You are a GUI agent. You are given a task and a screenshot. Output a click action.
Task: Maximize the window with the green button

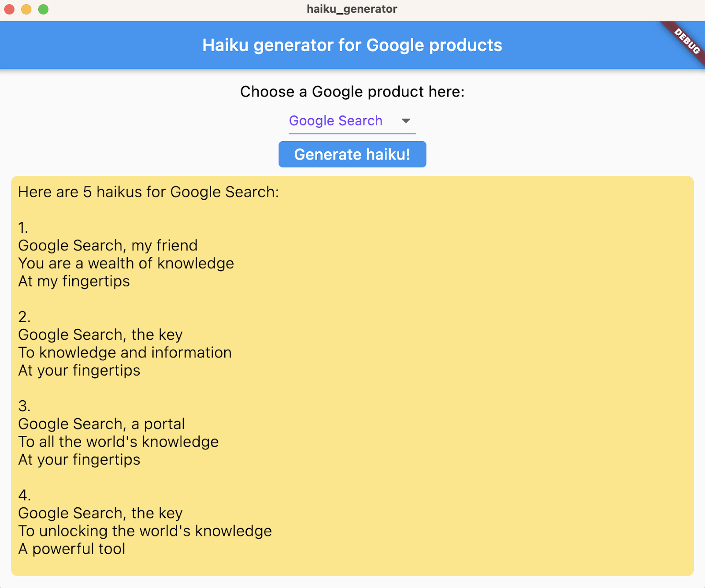(43, 9)
